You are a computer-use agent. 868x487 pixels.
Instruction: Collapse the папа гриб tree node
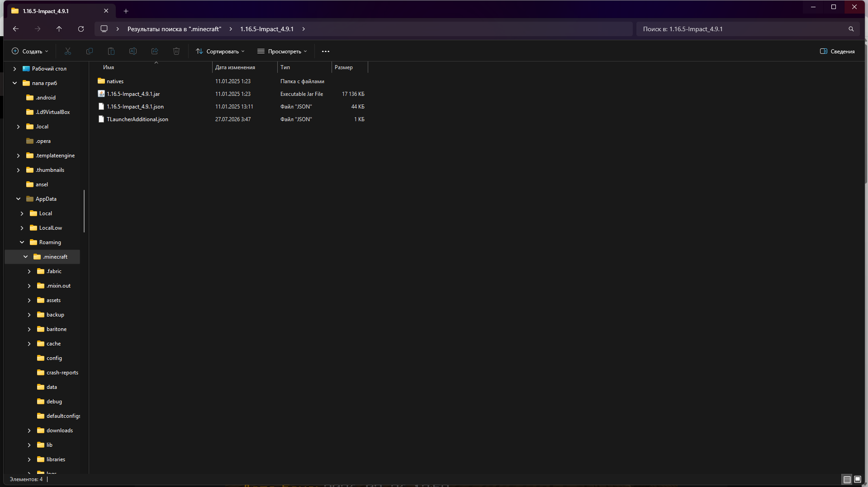pos(14,83)
